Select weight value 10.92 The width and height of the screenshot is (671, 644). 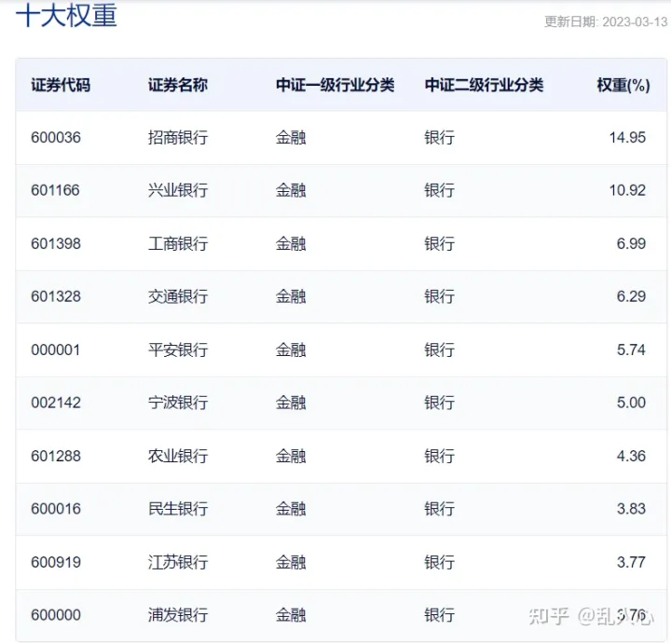click(627, 190)
